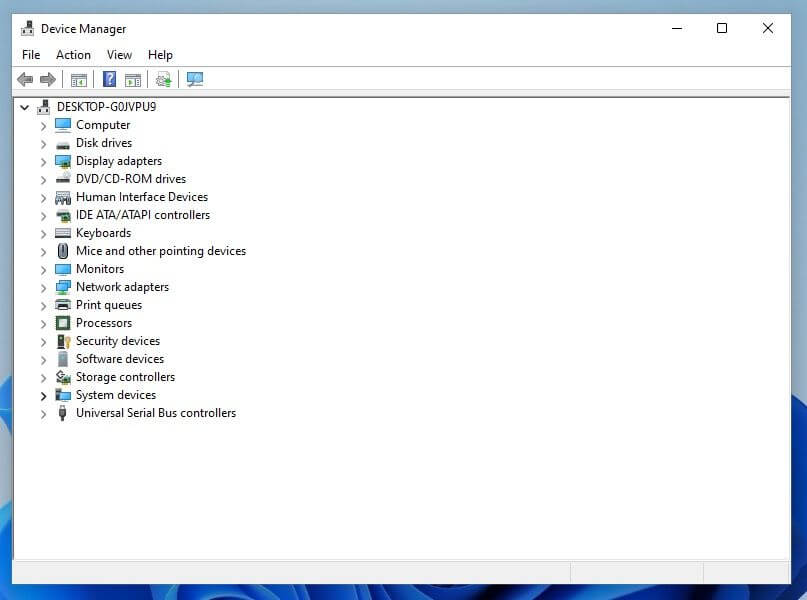Click the Help question mark icon

point(108,79)
